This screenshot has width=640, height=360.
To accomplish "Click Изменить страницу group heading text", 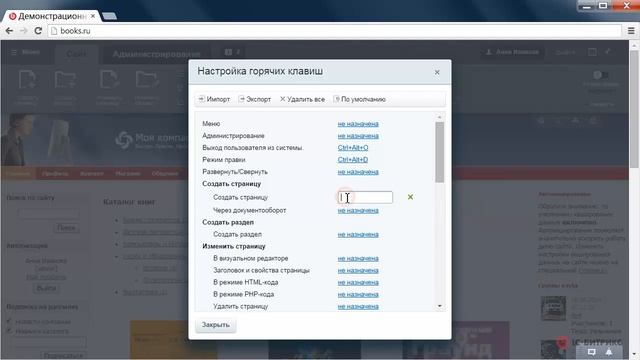I will 234,246.
